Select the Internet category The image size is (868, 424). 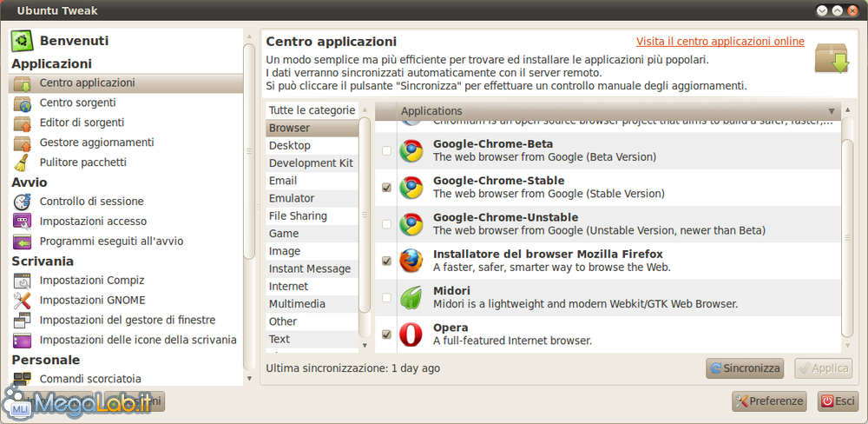[312, 287]
